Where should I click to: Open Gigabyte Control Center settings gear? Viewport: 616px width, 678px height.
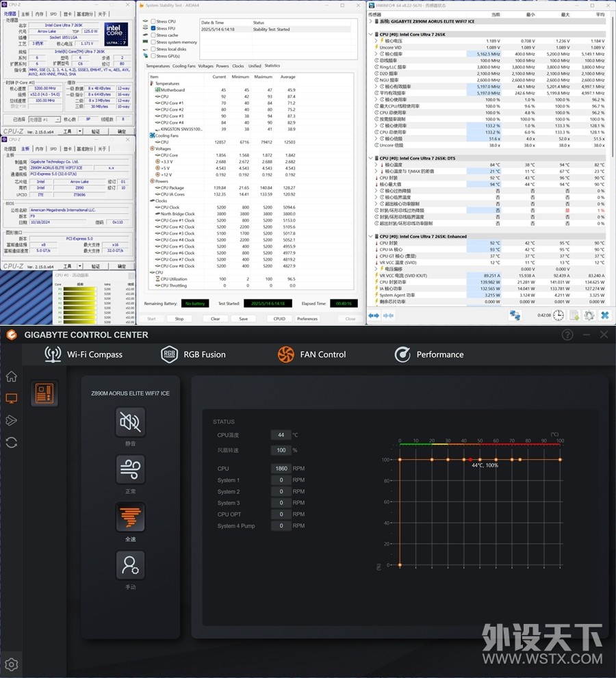pyautogui.click(x=12, y=664)
